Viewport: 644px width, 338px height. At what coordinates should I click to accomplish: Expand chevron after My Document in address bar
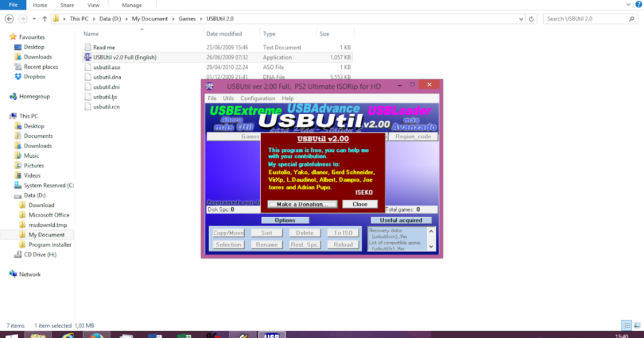pos(173,19)
